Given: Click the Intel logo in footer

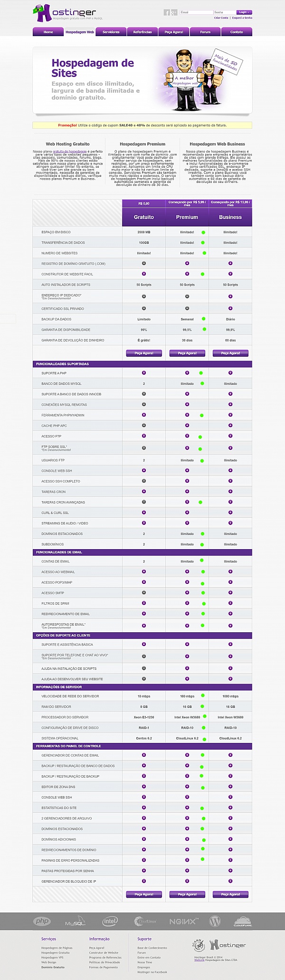Looking at the screenshot, I should pyautogui.click(x=110, y=921).
